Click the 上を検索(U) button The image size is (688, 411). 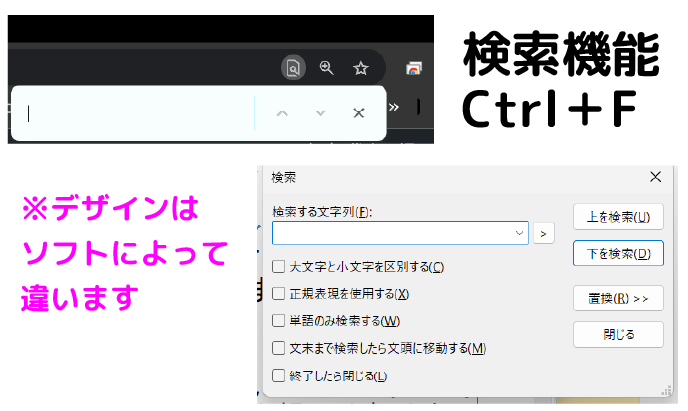(618, 217)
